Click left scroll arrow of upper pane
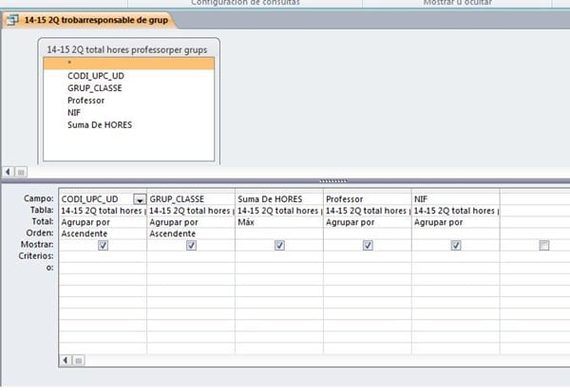This screenshot has width=570, height=392. (9, 172)
